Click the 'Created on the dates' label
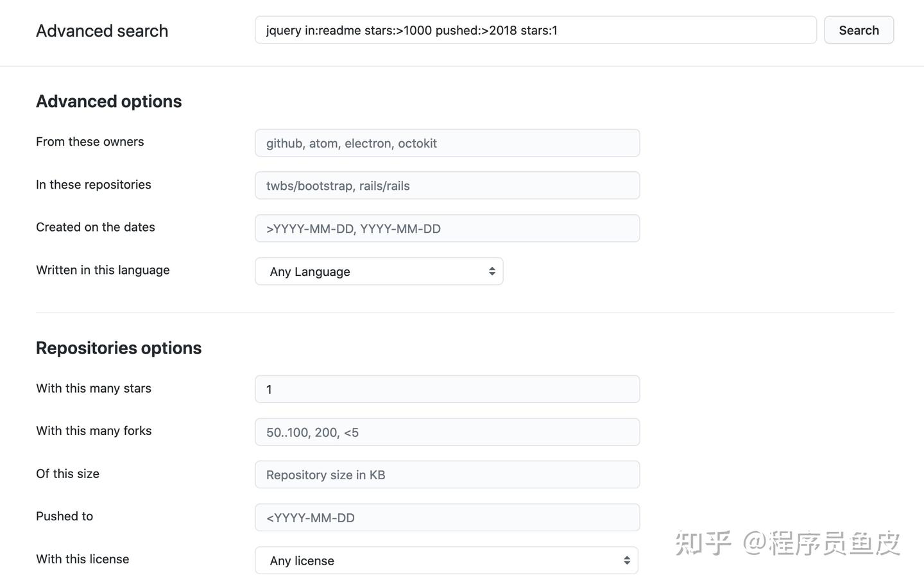 [x=96, y=227]
